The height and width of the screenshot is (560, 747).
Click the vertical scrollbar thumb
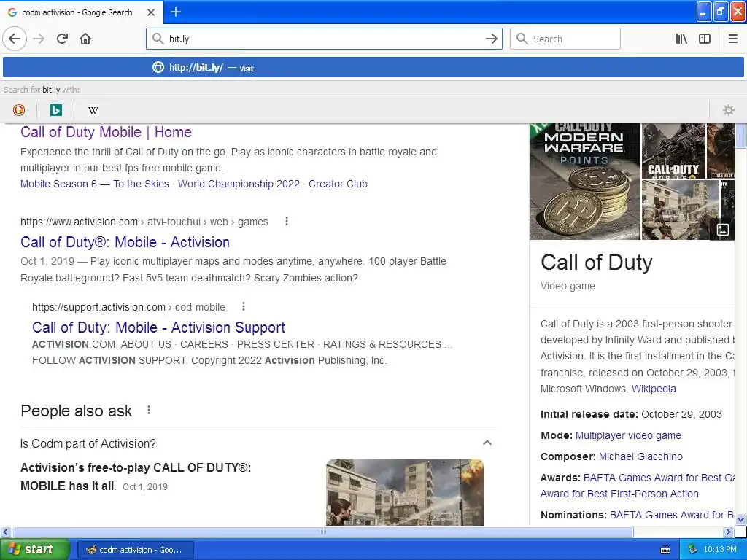click(x=740, y=136)
